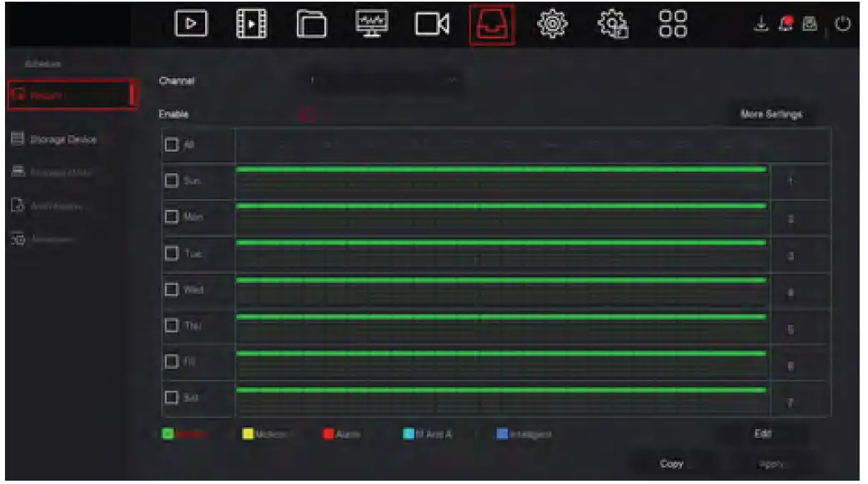
Task: Click the icon between bell and power
Action: click(x=810, y=23)
